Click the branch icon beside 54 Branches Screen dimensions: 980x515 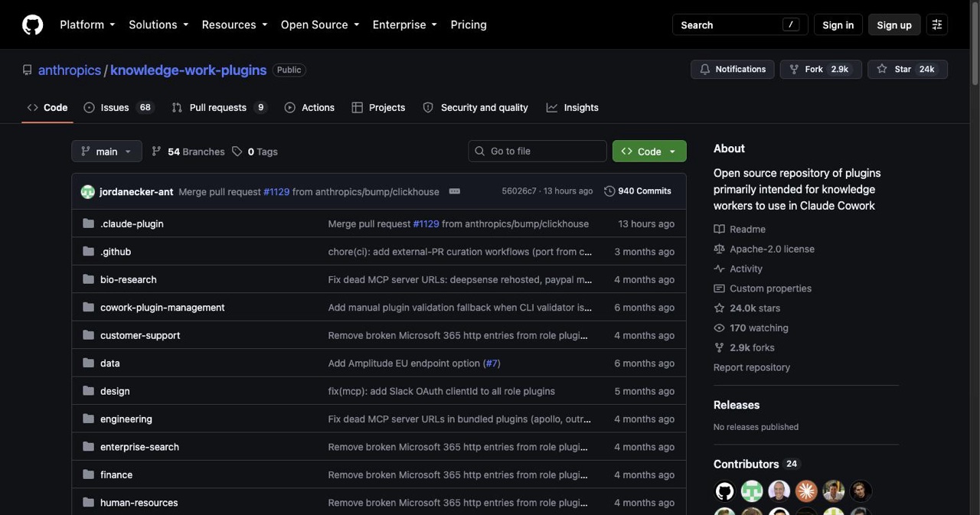(157, 152)
